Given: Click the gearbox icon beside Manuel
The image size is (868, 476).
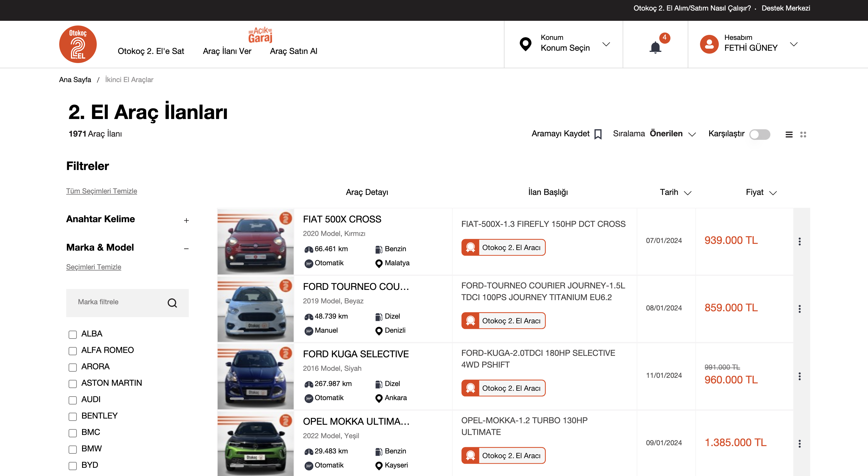Looking at the screenshot, I should pos(309,331).
